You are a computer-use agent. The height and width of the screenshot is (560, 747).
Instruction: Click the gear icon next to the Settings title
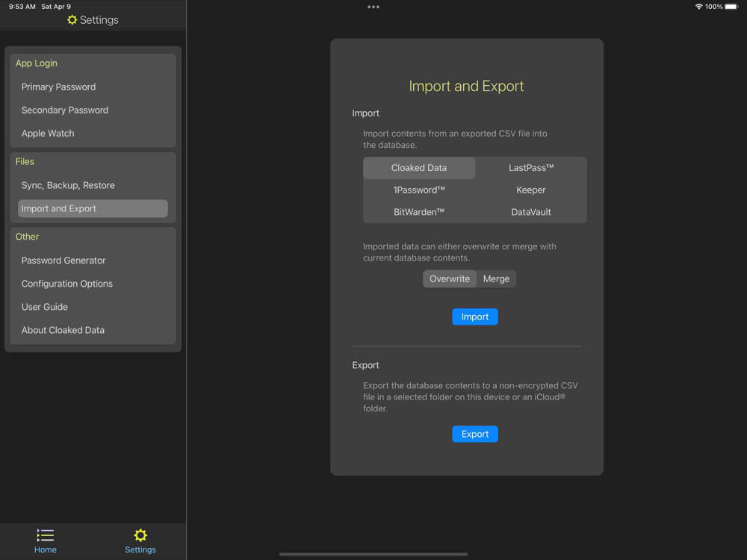pyautogui.click(x=72, y=19)
